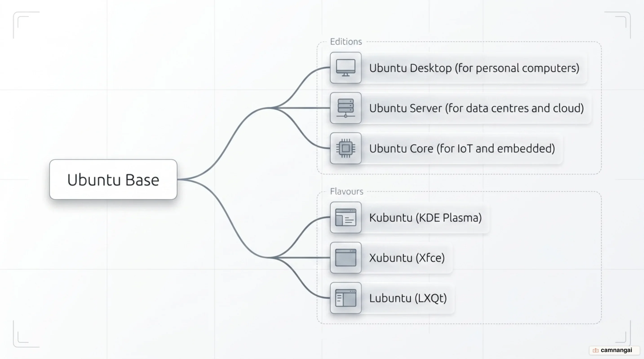Click the Ubuntu Desktop monitor icon
Screen dimensions: 644x359
345,68
